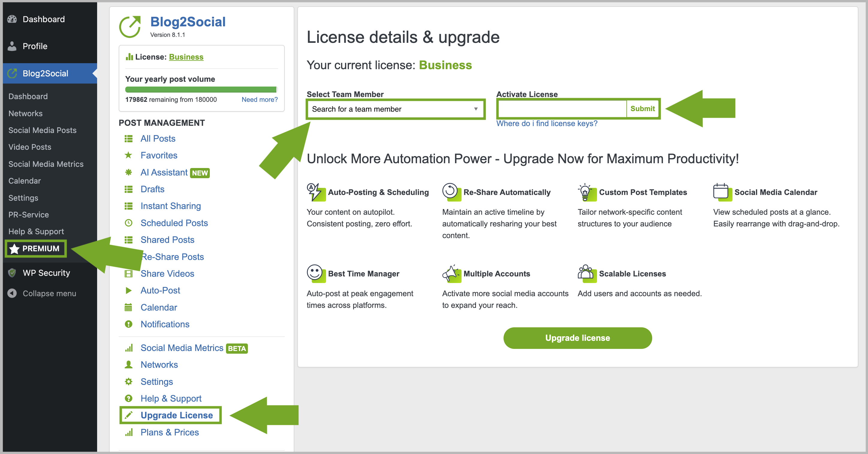Click the Collapse menu arrow icon

click(12, 293)
